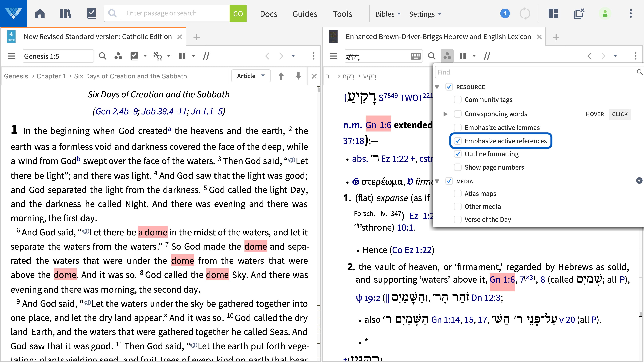Expand the Corresponding words options triangle
644x362 pixels.
click(445, 114)
